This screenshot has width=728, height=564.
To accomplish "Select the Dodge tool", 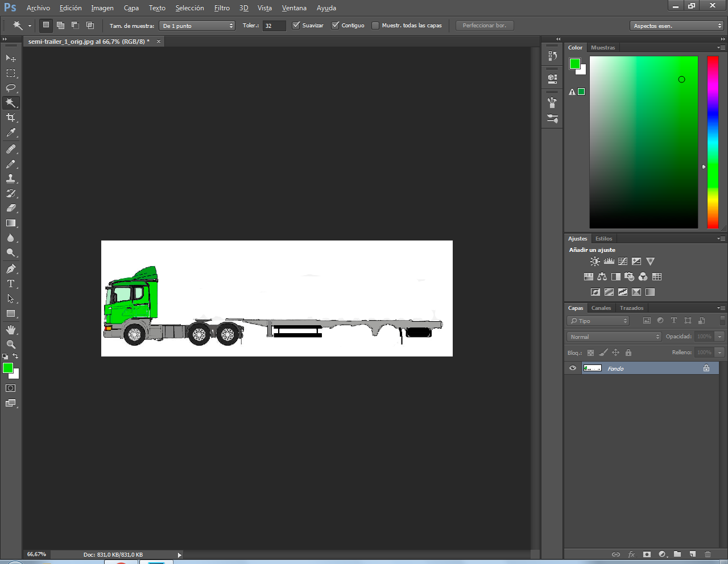I will pos(11,253).
